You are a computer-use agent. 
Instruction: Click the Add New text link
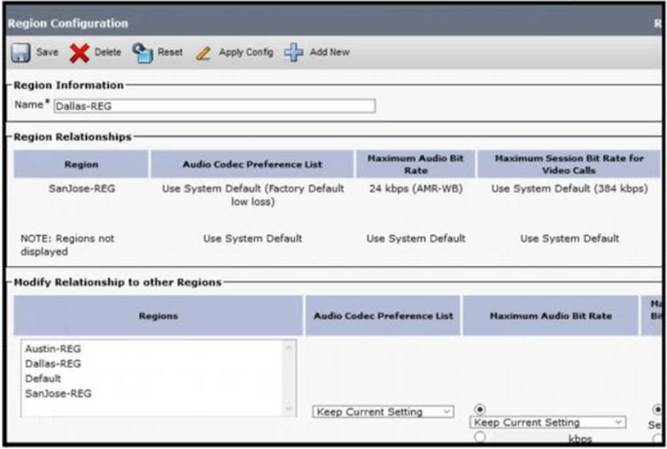[329, 52]
